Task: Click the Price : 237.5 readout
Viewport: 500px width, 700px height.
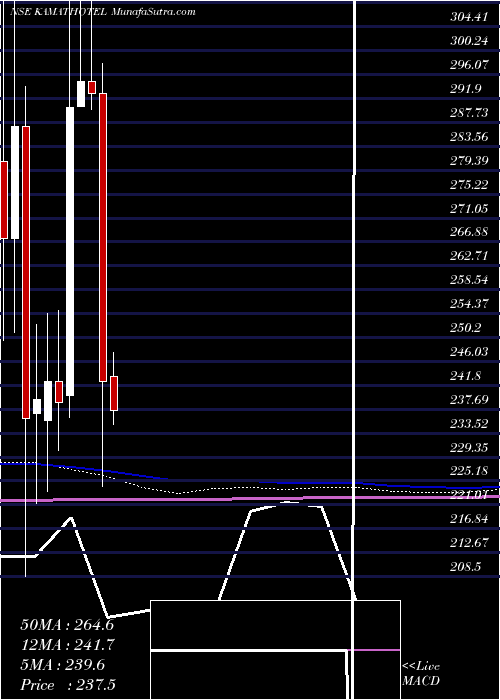Action: [x=67, y=685]
